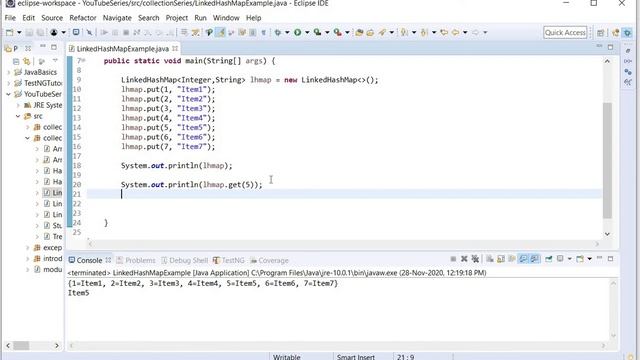Open the Debug history dropdown arrow
The height and width of the screenshot is (360, 640).
point(287,32)
